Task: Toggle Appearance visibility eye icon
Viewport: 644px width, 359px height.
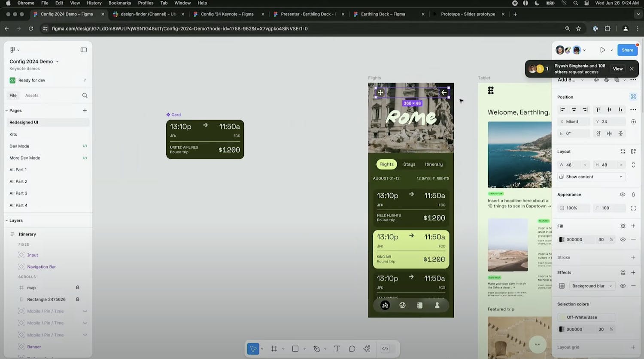Action: click(x=623, y=194)
